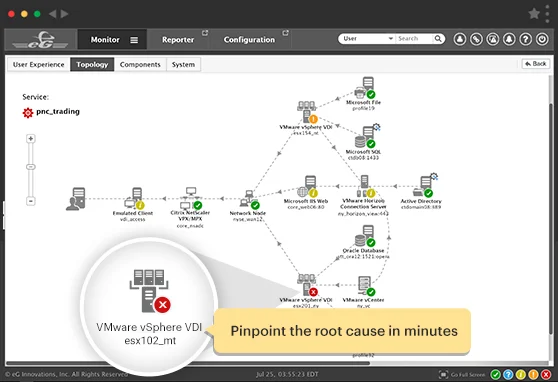Open Reporter in new window icon
The image size is (558, 382).
[x=205, y=33]
